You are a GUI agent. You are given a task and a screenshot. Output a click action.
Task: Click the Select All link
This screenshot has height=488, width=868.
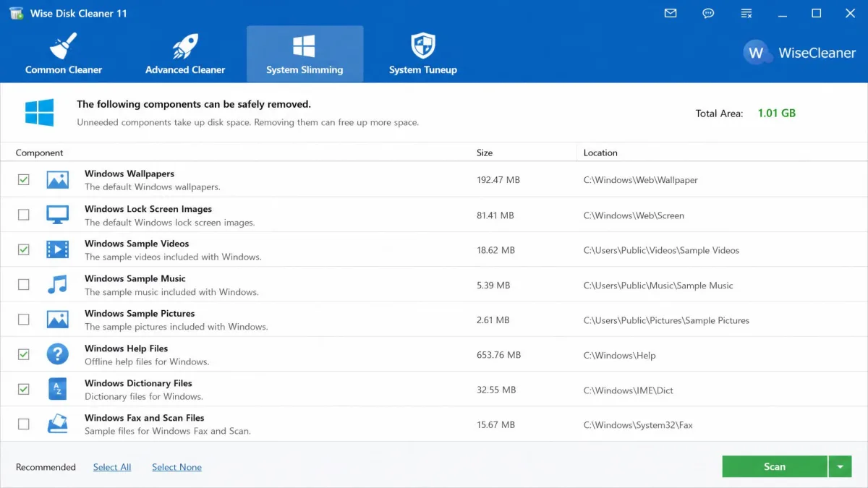pos(112,467)
